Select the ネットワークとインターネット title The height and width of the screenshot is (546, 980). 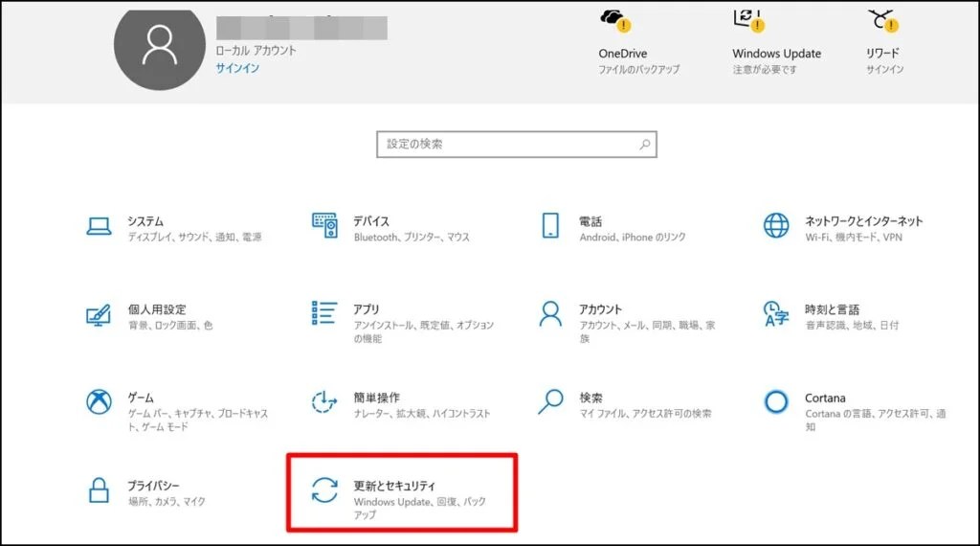click(864, 221)
